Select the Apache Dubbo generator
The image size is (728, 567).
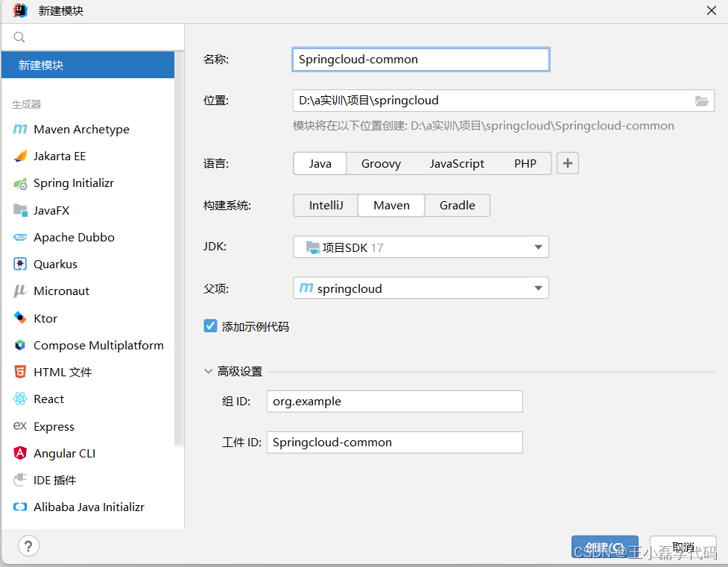(x=74, y=237)
